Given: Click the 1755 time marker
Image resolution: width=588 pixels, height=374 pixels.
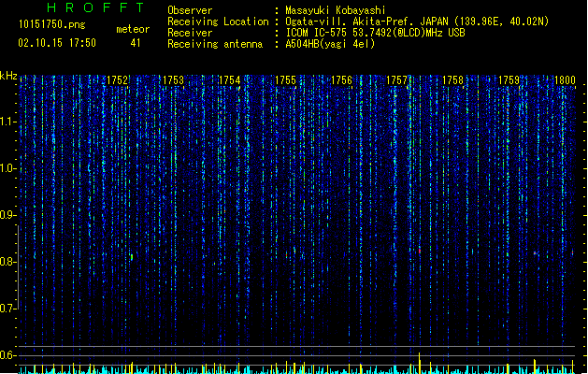Looking at the screenshot, I should click(x=285, y=80).
